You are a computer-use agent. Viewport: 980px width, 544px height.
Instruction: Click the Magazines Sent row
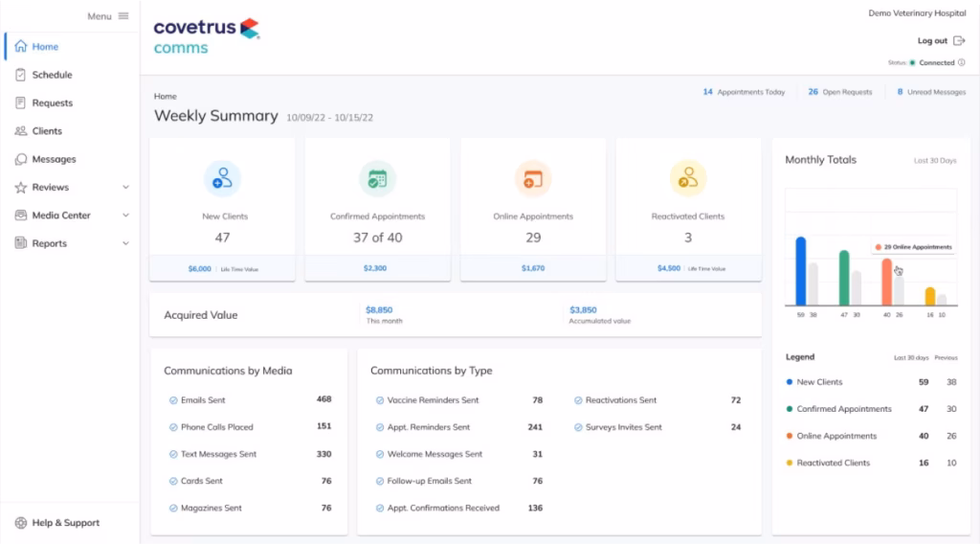[250, 509]
